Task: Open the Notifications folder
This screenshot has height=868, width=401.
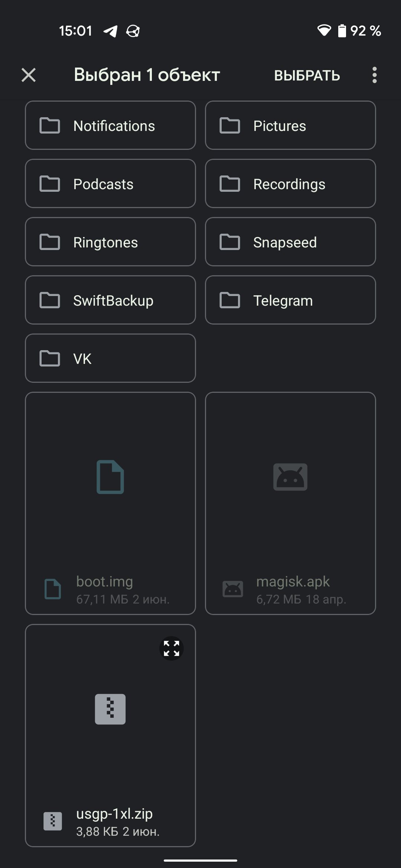Action: 110,126
